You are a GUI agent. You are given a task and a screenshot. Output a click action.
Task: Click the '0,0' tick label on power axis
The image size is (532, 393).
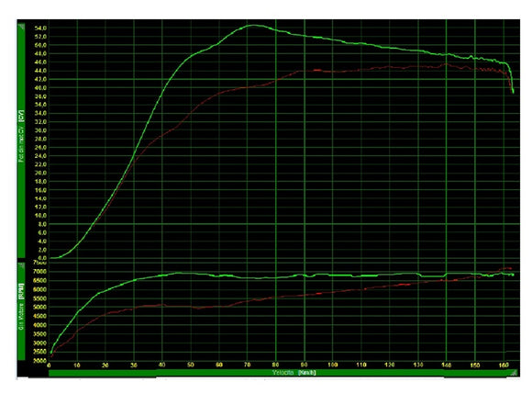42,258
